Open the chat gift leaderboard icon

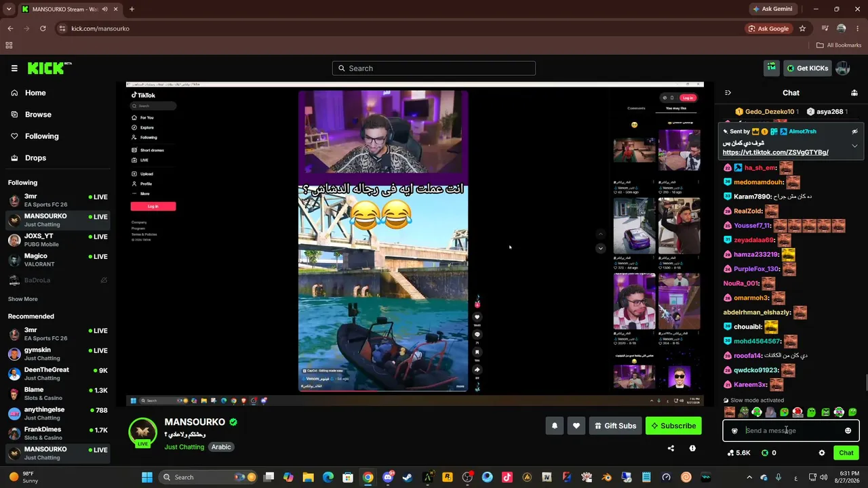pyautogui.click(x=854, y=93)
